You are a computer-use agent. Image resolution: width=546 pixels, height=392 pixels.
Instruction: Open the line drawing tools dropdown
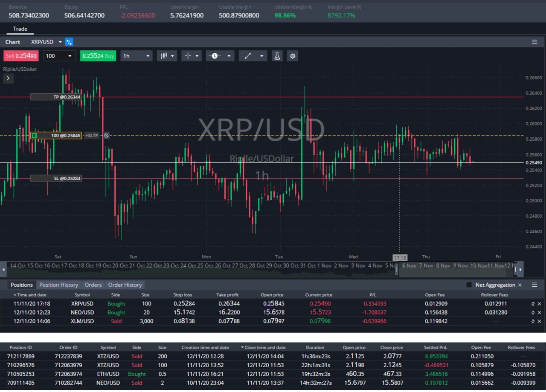[253, 56]
